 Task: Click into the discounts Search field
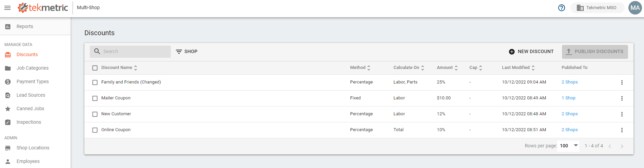[x=130, y=51]
